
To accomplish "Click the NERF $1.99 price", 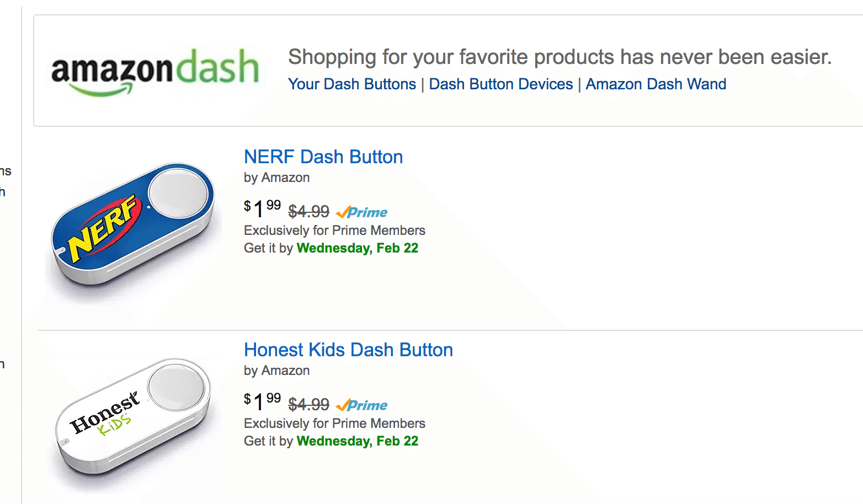I will point(263,208).
